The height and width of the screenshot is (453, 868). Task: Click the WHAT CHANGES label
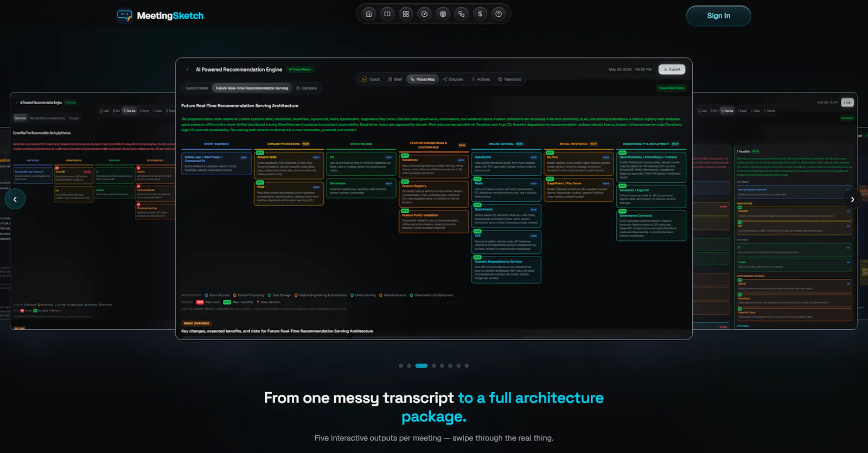196,323
